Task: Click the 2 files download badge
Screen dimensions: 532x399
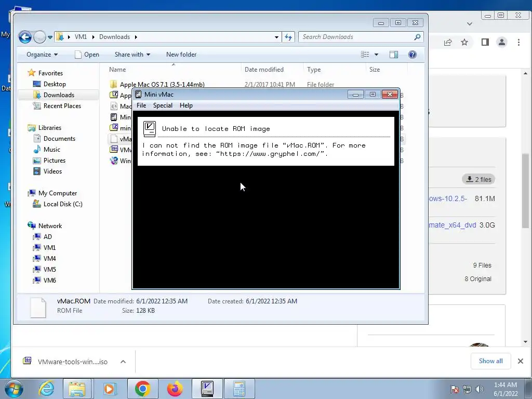Action: coord(478,179)
